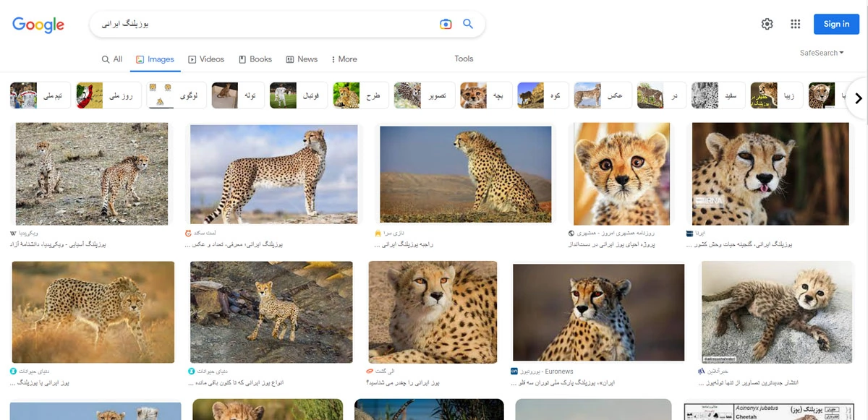This screenshot has width=868, height=420.
Task: Click the Euronews source icon
Action: [x=514, y=371]
